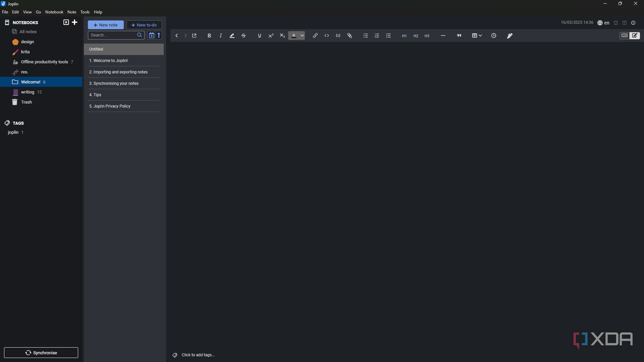The height and width of the screenshot is (362, 644).
Task: Click the Synchronise button
Action: (41, 353)
